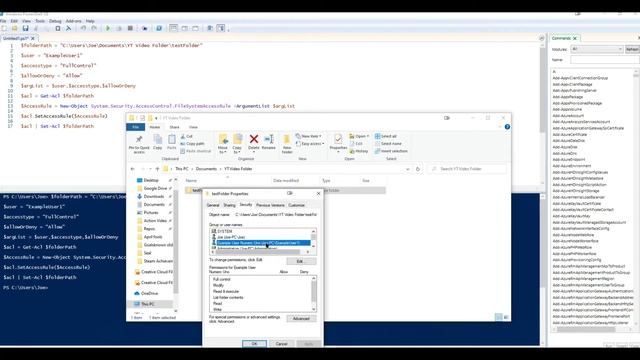Click Cancel in testFolder Properties dialog
Viewport: 640px width, 360px height.
281,344
